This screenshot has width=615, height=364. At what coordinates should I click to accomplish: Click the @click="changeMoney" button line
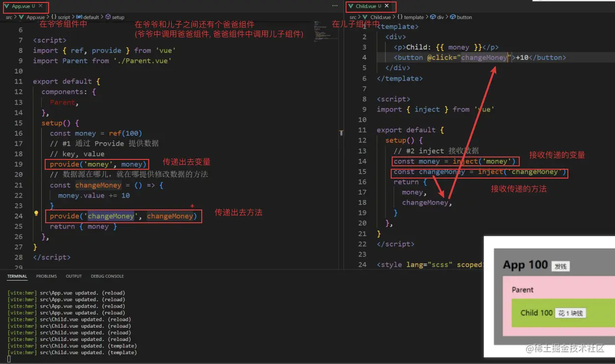pos(480,57)
